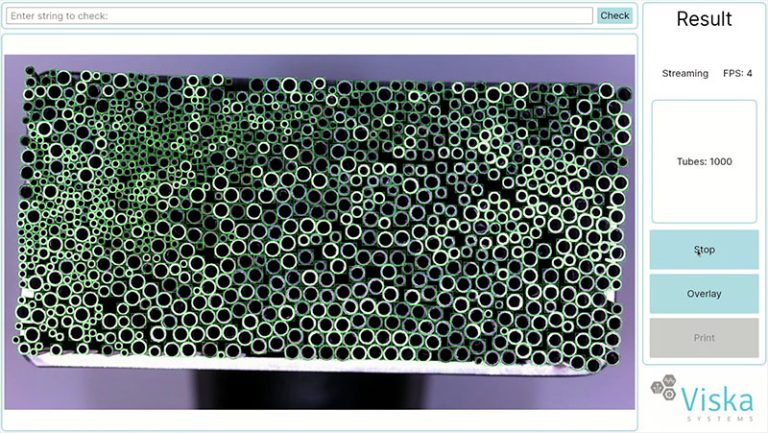
Task: Click the Streaming status label
Action: click(685, 73)
